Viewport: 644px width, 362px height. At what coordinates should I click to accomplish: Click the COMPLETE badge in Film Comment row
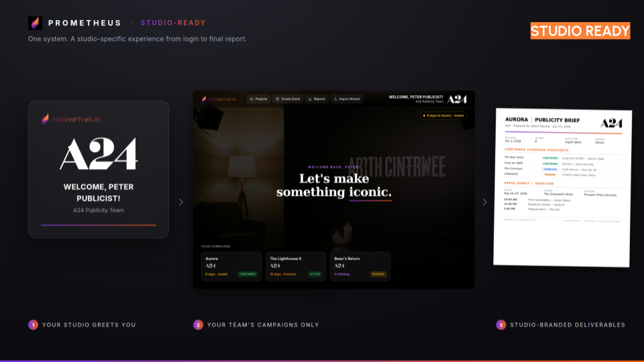pyautogui.click(x=550, y=169)
